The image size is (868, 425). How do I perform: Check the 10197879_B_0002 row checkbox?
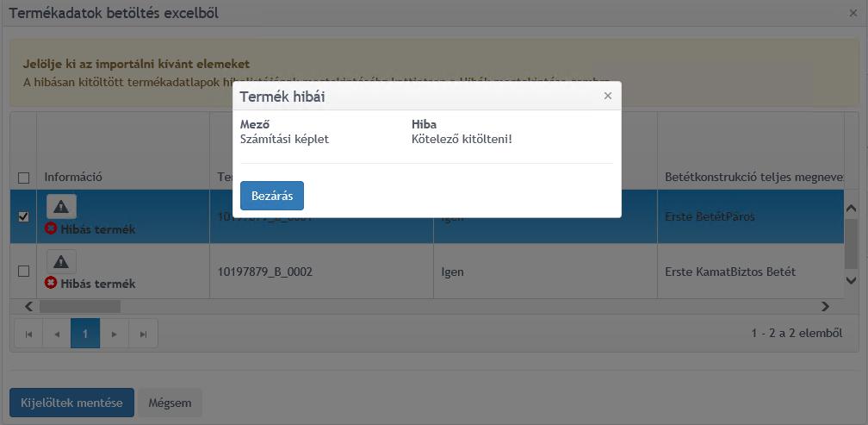click(x=24, y=271)
